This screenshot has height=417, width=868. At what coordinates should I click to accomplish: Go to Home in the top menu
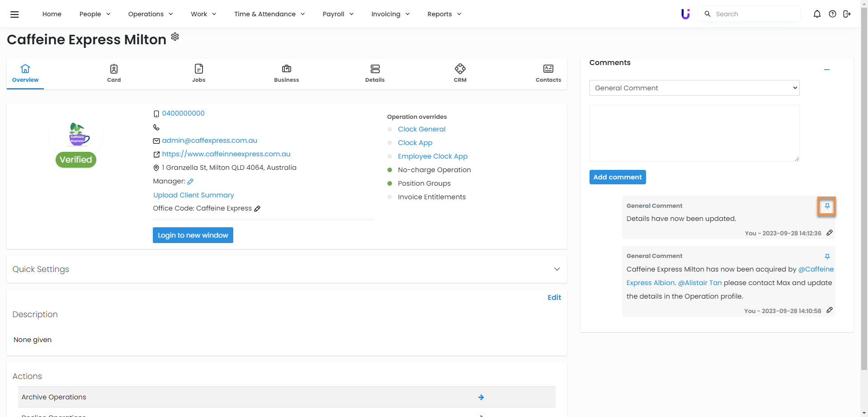click(x=52, y=14)
